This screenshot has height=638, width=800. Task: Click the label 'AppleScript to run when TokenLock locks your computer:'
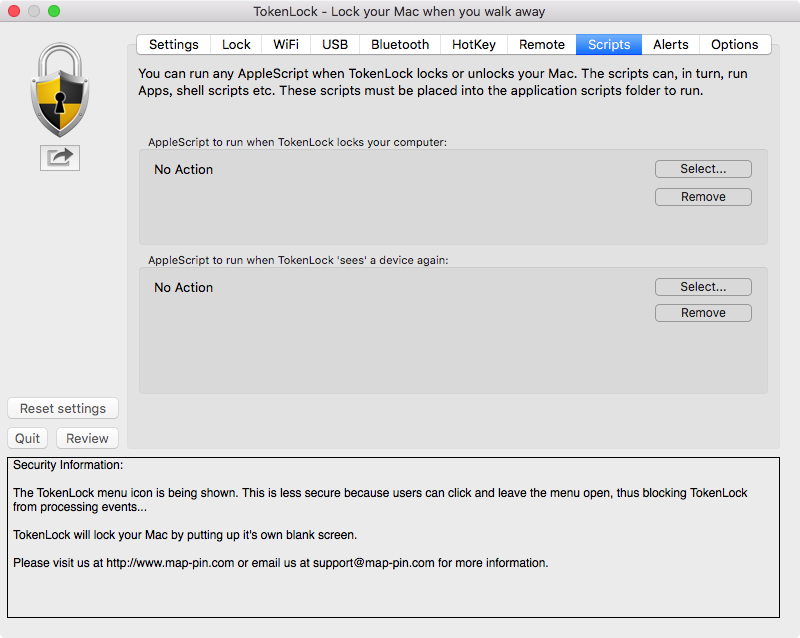click(x=297, y=142)
